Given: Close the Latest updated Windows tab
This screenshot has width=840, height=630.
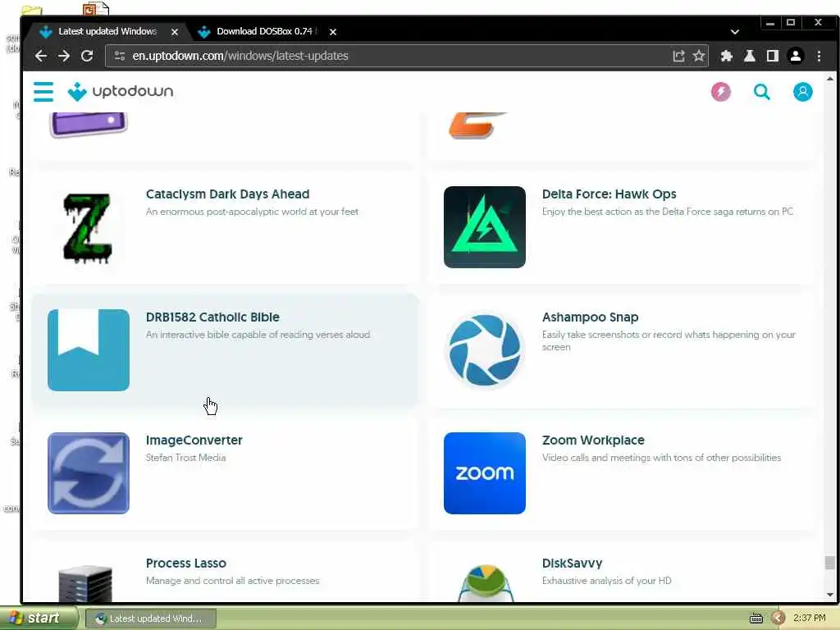Looking at the screenshot, I should pyautogui.click(x=175, y=32).
